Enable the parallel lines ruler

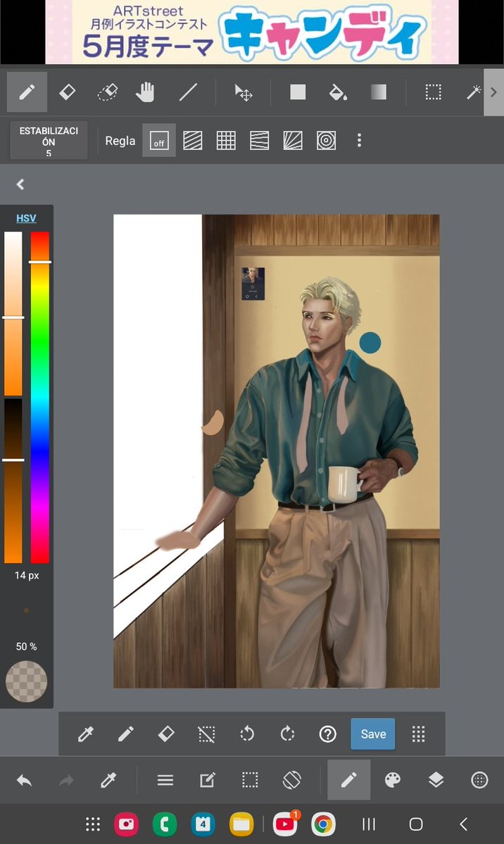pos(193,141)
